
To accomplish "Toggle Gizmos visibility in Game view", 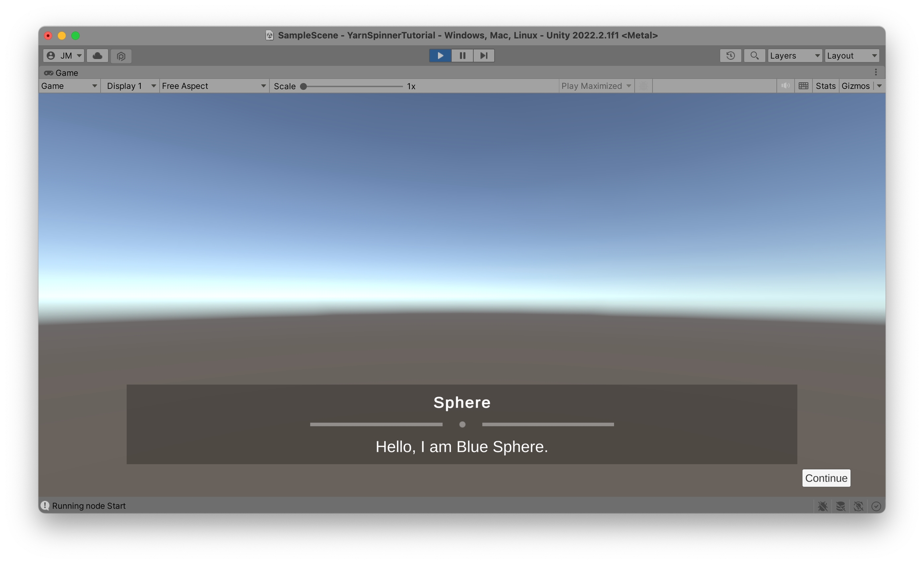I will click(855, 86).
